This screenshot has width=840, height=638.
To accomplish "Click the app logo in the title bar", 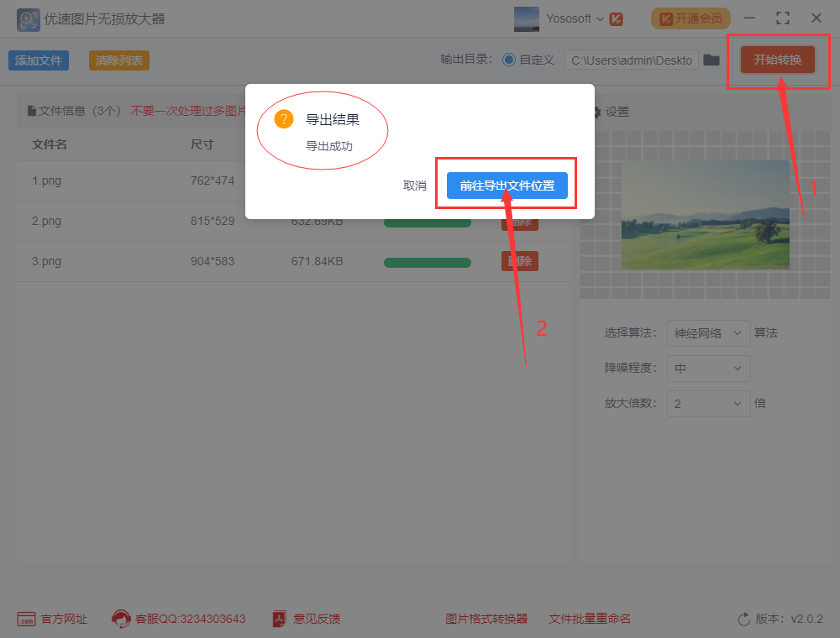I will [28, 18].
